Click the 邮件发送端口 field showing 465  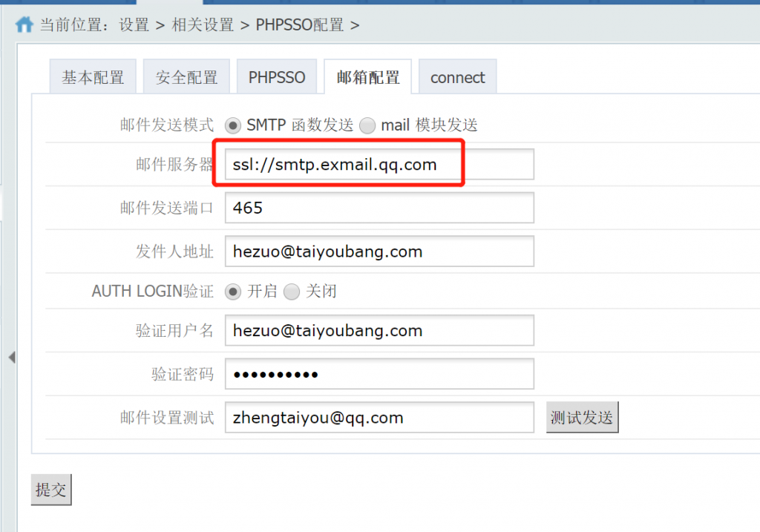[379, 208]
